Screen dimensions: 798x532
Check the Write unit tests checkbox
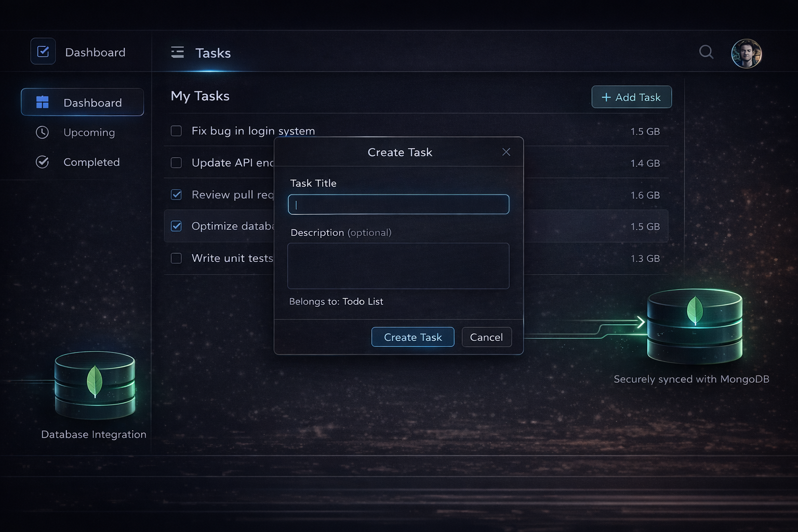click(177, 258)
